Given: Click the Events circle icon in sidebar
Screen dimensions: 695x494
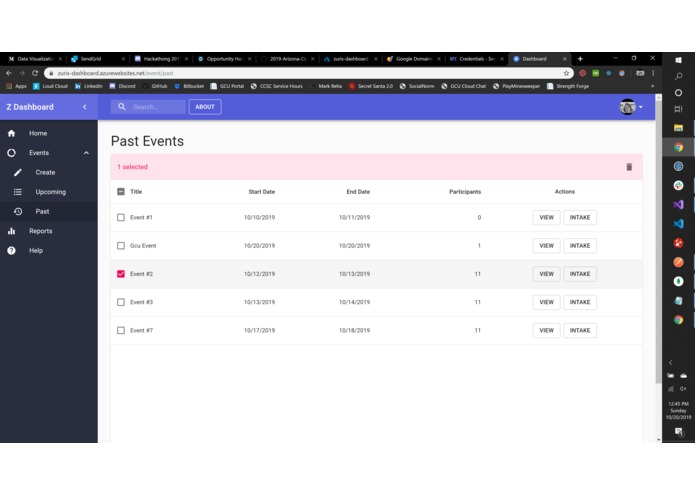Looking at the screenshot, I should (x=12, y=153).
